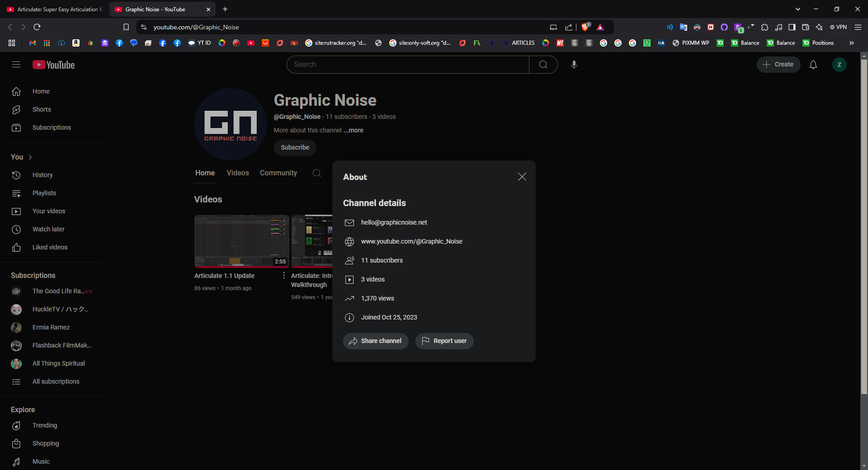Open Flashback FilmMaking subscription
The width and height of the screenshot is (868, 470).
pos(54,345)
